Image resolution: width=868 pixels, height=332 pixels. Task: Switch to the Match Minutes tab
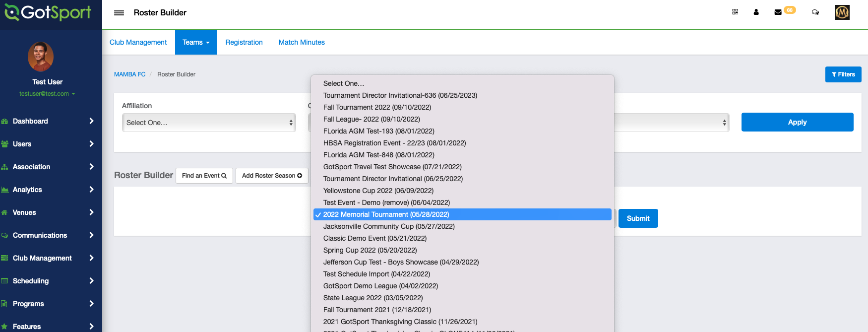(302, 42)
